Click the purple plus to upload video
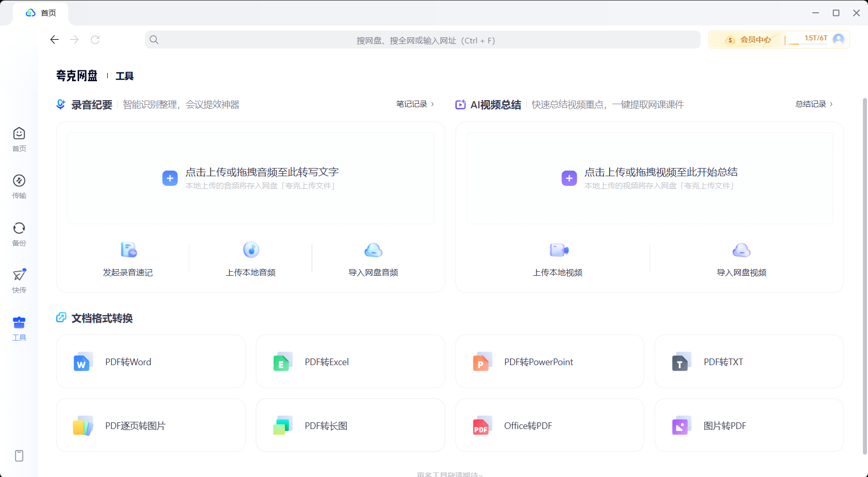Viewport: 868px width, 477px height. click(x=569, y=178)
